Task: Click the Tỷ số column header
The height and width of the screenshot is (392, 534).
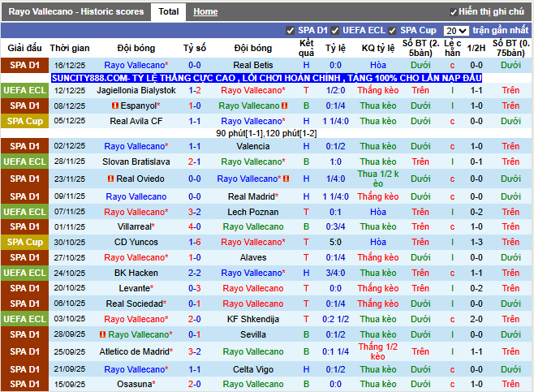Action: 195,48
